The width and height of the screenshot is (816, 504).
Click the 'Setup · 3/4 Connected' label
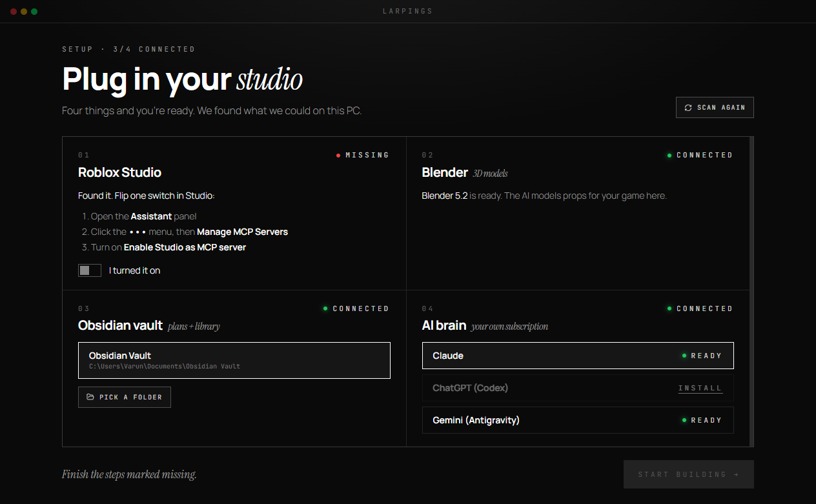[x=128, y=49]
